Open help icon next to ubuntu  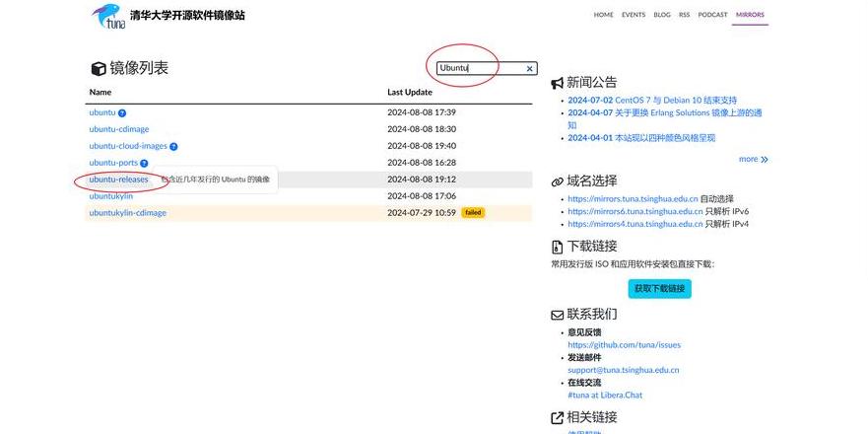pyautogui.click(x=122, y=113)
